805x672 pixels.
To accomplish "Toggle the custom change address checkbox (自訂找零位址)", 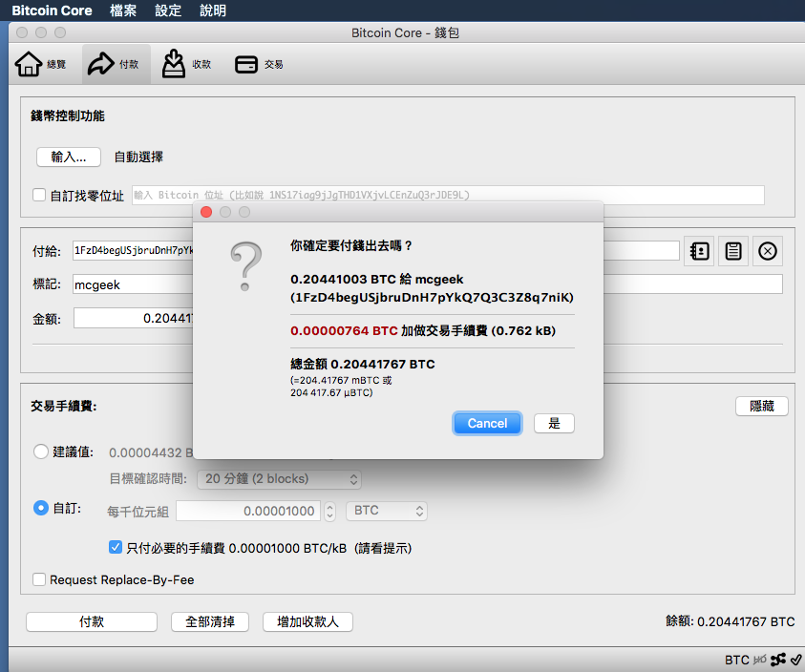I will pyautogui.click(x=39, y=195).
